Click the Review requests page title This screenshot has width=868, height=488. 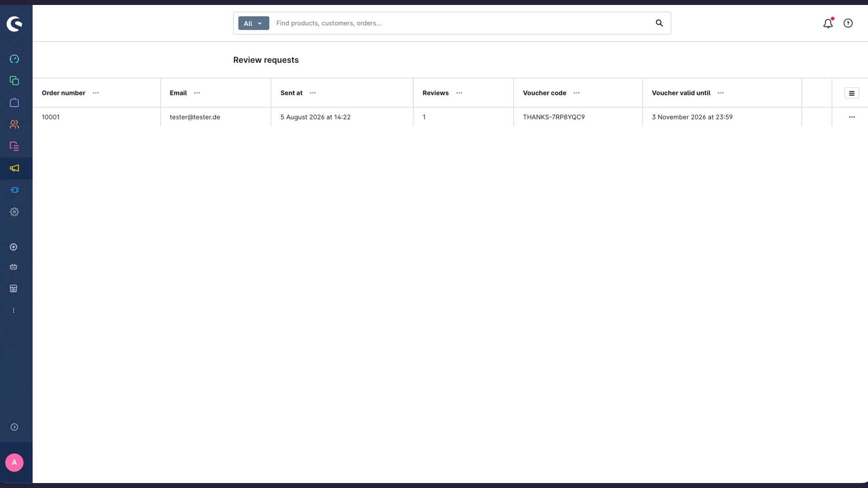(x=266, y=60)
